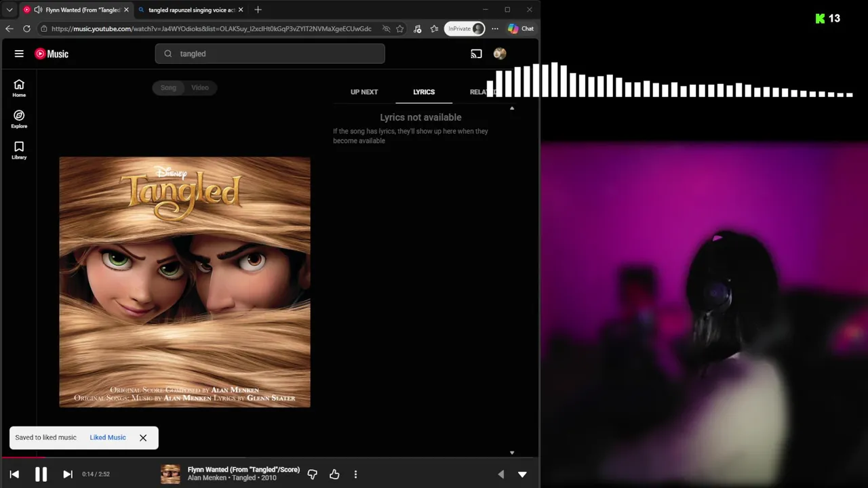Click the song title Flynn Wanted
This screenshot has width=868, height=488.
243,470
